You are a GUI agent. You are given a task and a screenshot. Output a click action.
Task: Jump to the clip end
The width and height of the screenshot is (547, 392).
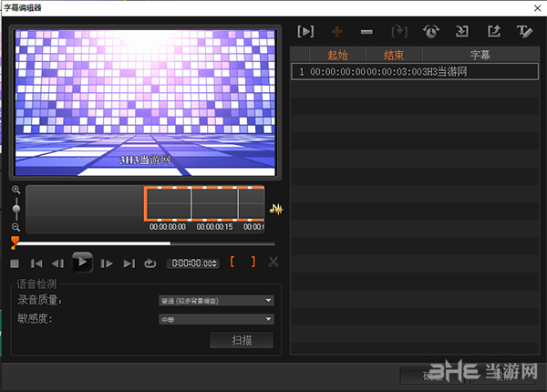click(129, 263)
